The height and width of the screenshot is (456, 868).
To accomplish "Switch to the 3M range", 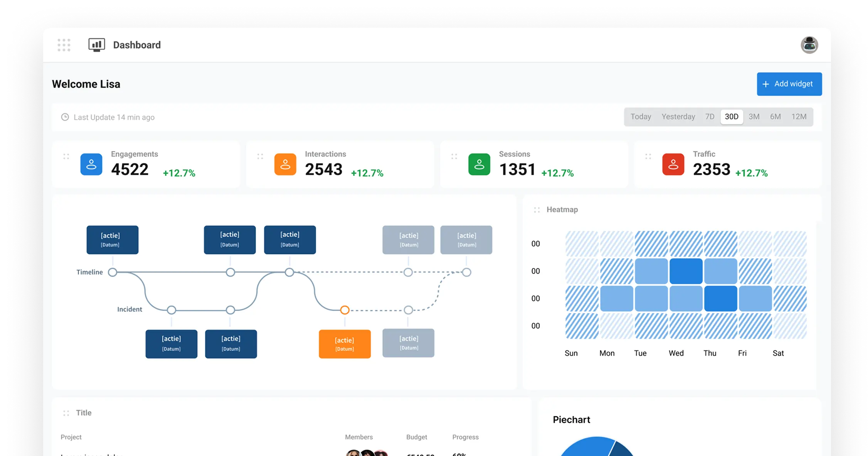I will pos(754,117).
